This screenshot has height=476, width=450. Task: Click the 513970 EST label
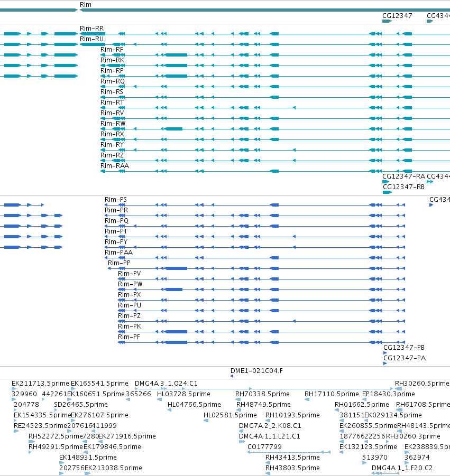pyautogui.click(x=374, y=458)
